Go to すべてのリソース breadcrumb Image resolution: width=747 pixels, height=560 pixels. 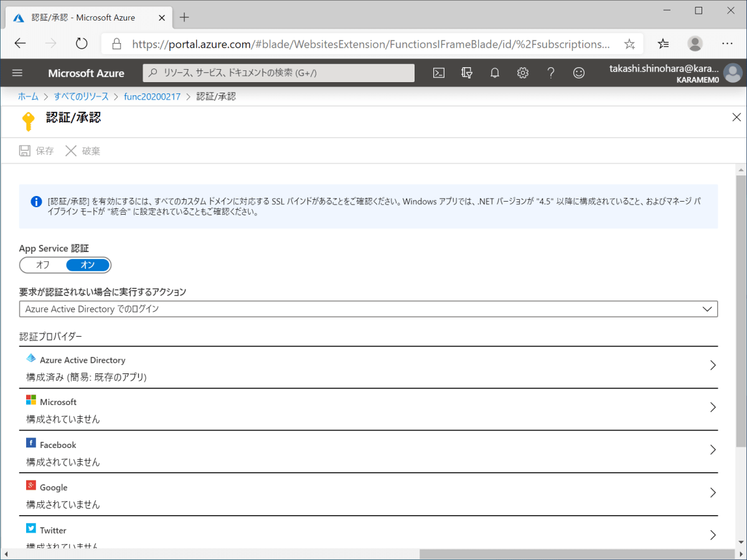tap(81, 96)
